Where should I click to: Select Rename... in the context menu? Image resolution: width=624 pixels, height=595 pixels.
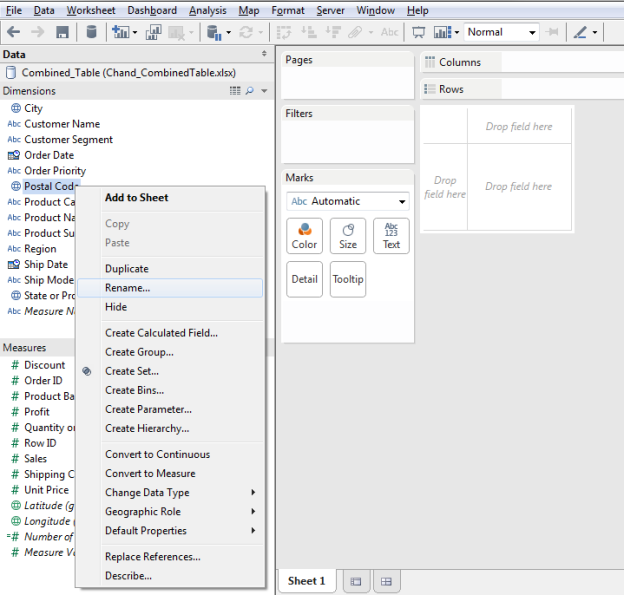point(170,288)
